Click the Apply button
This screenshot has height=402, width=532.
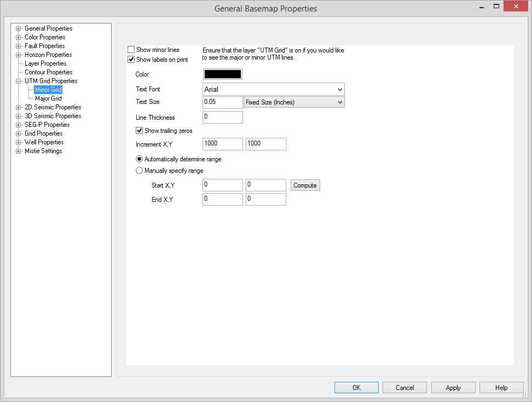pyautogui.click(x=453, y=388)
